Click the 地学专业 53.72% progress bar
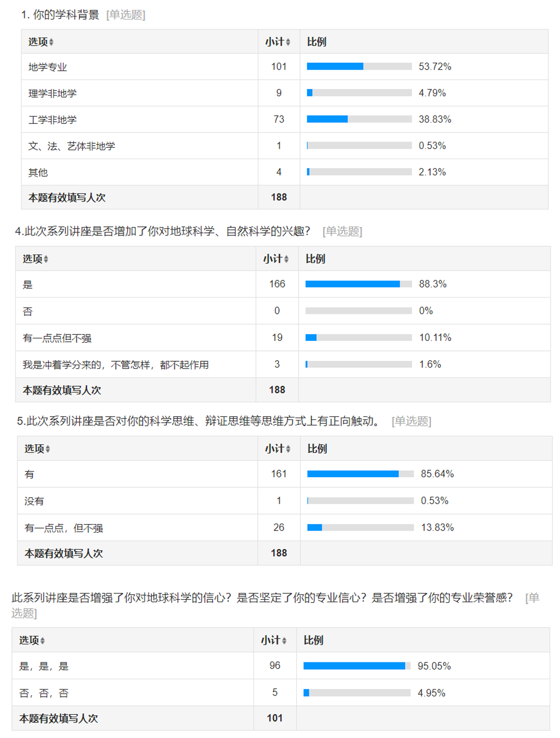Viewport: 560px width, 738px height. tap(359, 67)
